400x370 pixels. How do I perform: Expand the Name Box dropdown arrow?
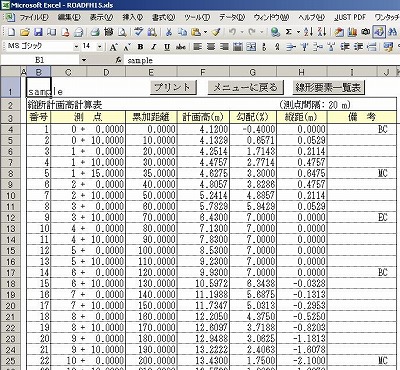[x=84, y=60]
